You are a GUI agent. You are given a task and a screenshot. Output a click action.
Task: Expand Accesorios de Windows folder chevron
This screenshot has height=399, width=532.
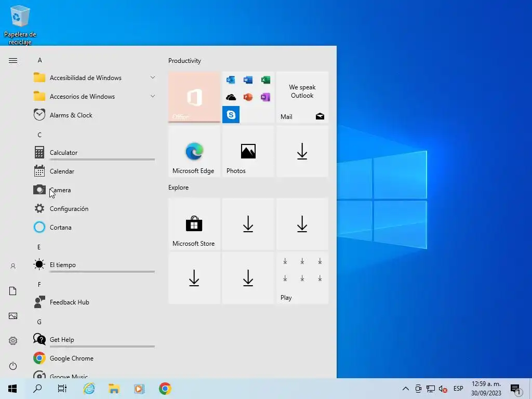[x=153, y=96]
